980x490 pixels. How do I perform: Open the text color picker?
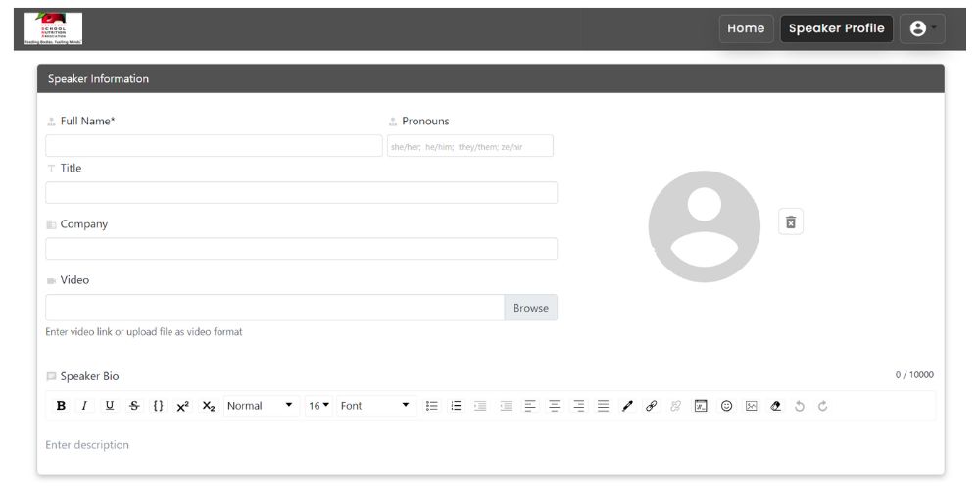click(627, 406)
